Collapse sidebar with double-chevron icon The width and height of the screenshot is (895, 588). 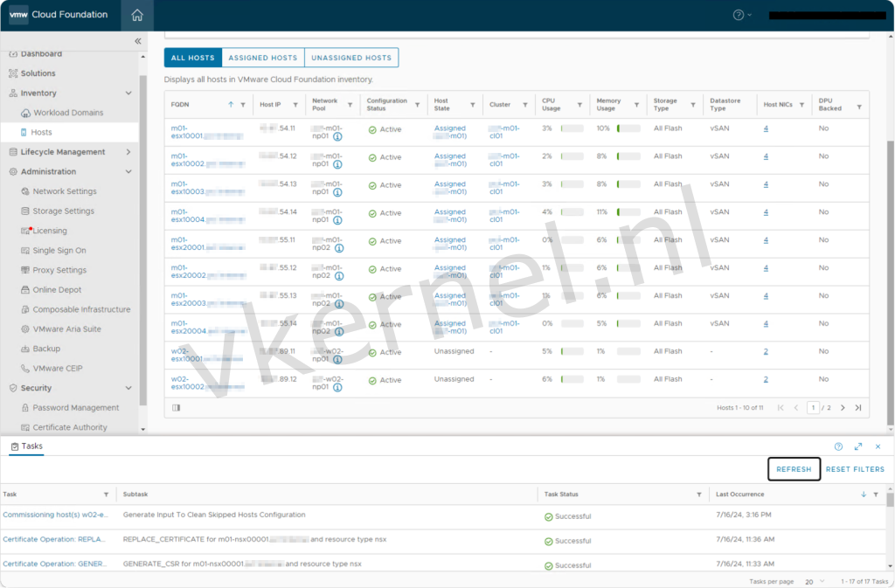point(137,41)
